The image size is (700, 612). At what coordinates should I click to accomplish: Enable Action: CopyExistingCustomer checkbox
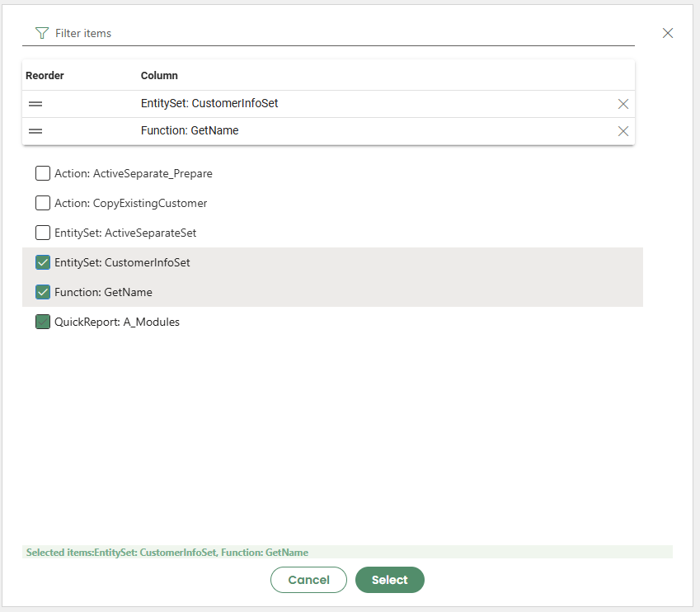[43, 203]
